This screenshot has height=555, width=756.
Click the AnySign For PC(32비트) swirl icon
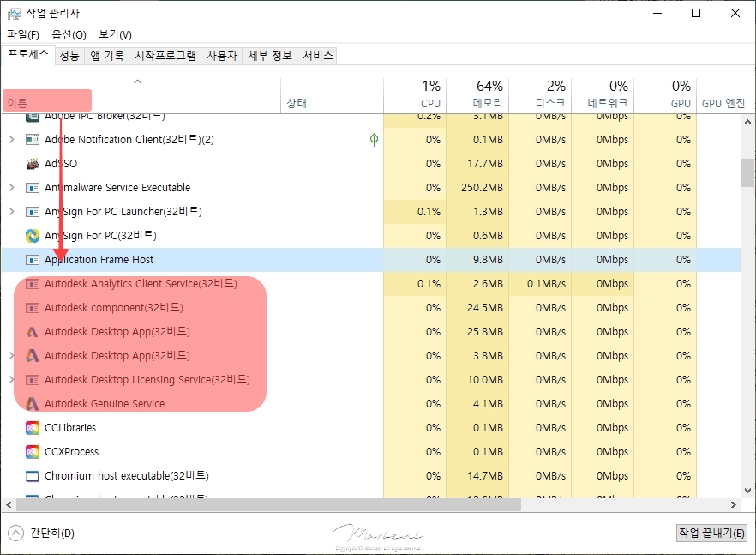33,236
